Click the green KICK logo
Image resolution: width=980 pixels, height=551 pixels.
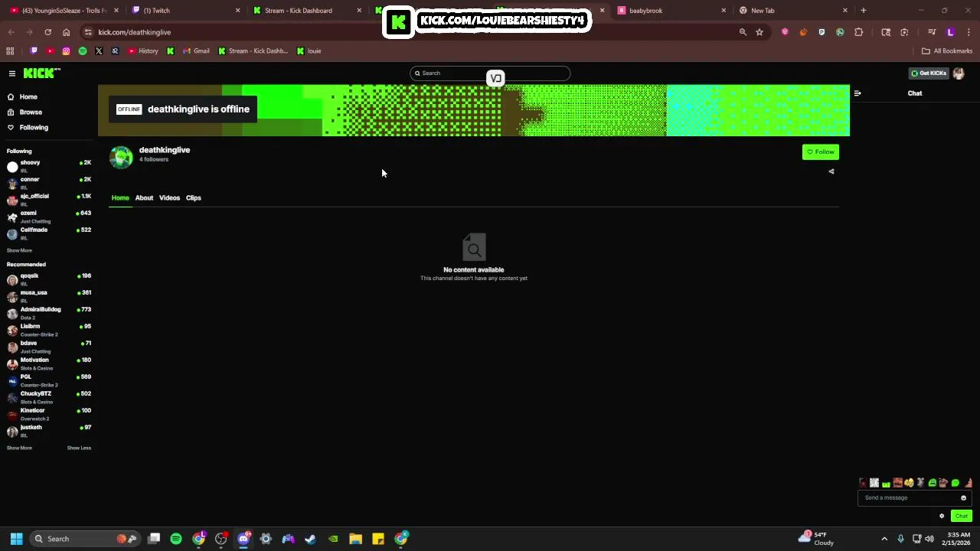(41, 73)
